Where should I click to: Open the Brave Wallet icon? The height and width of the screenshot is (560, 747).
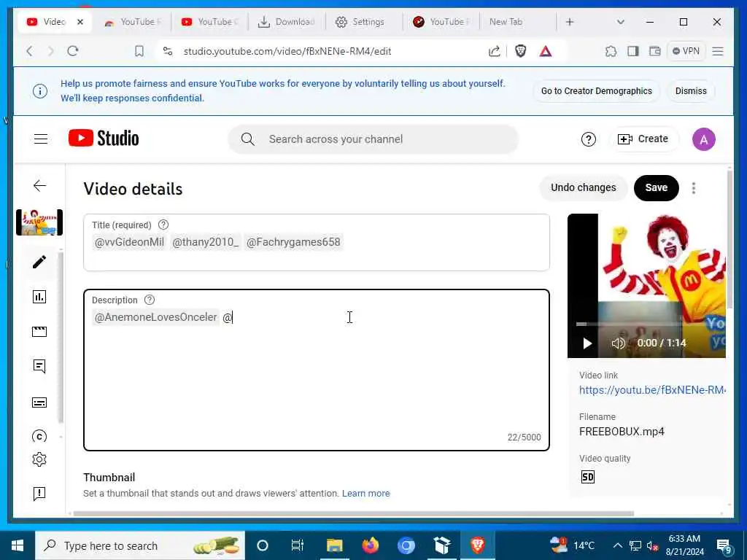click(655, 51)
